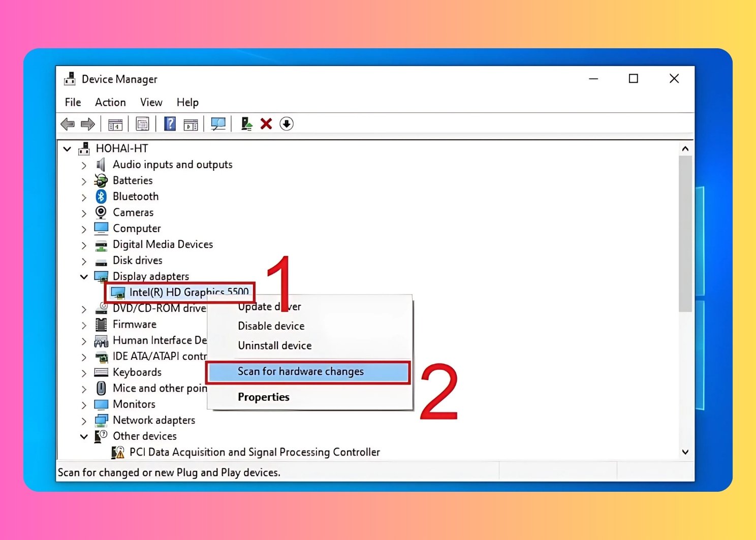This screenshot has width=756, height=540.
Task: Open the View menu
Action: tap(151, 103)
